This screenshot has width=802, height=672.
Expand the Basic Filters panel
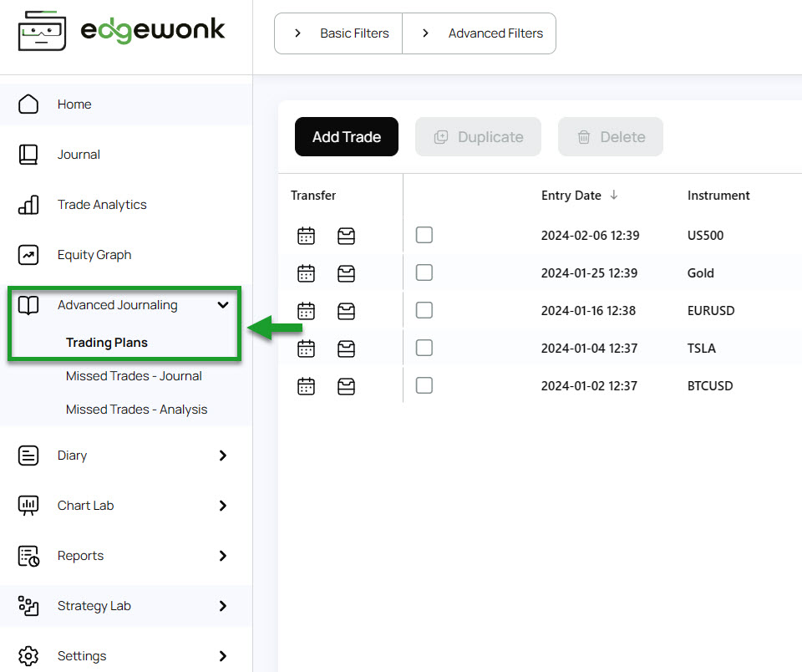click(x=338, y=33)
